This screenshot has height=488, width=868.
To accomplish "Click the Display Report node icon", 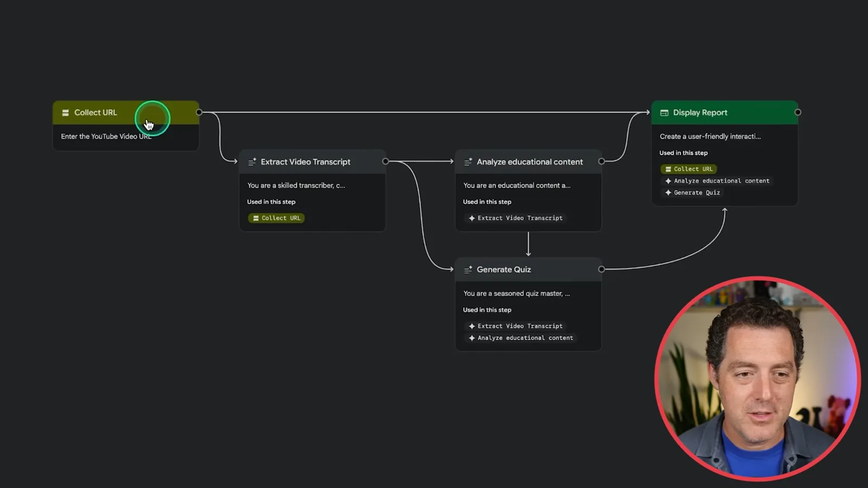I will click(664, 113).
